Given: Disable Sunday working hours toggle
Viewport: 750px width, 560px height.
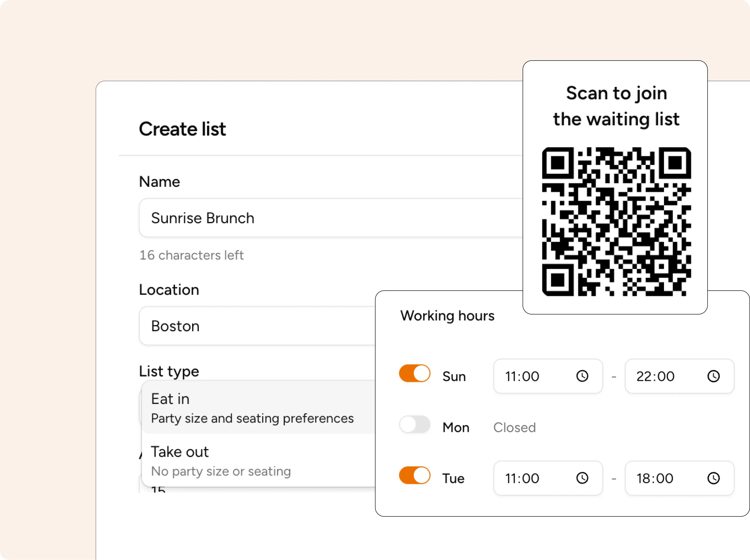Looking at the screenshot, I should click(x=414, y=373).
